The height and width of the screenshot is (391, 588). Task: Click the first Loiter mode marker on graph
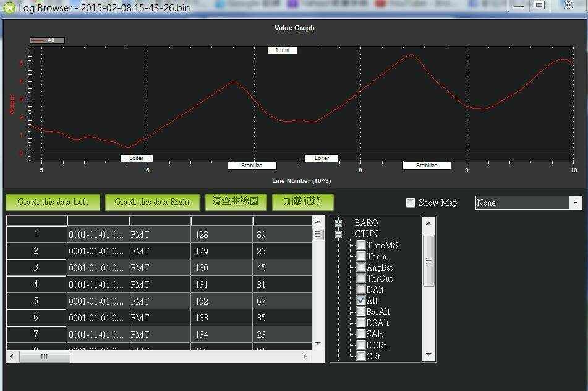pos(136,158)
